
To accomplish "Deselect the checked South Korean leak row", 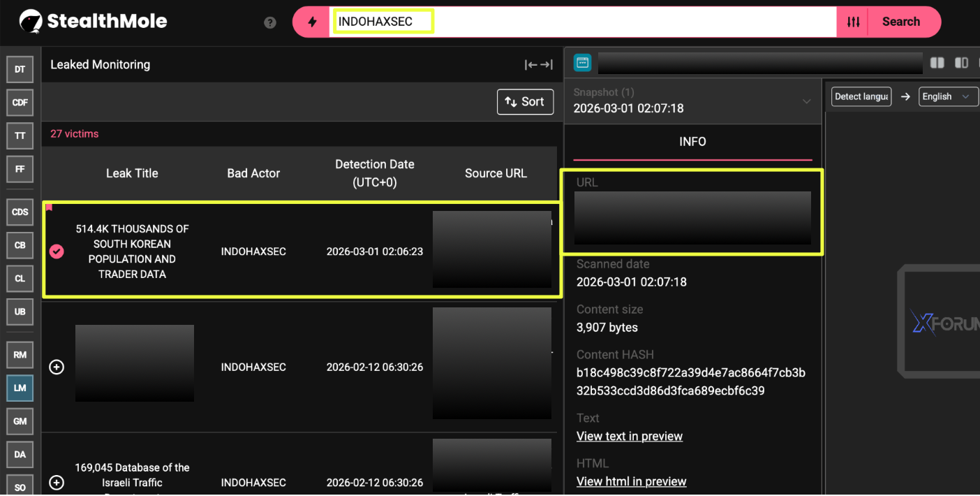I will (x=57, y=251).
